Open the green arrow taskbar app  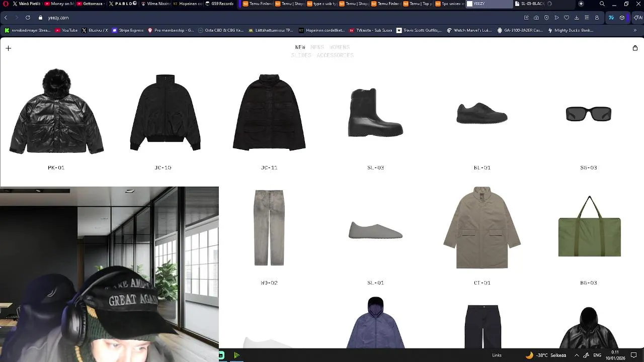[x=236, y=355]
